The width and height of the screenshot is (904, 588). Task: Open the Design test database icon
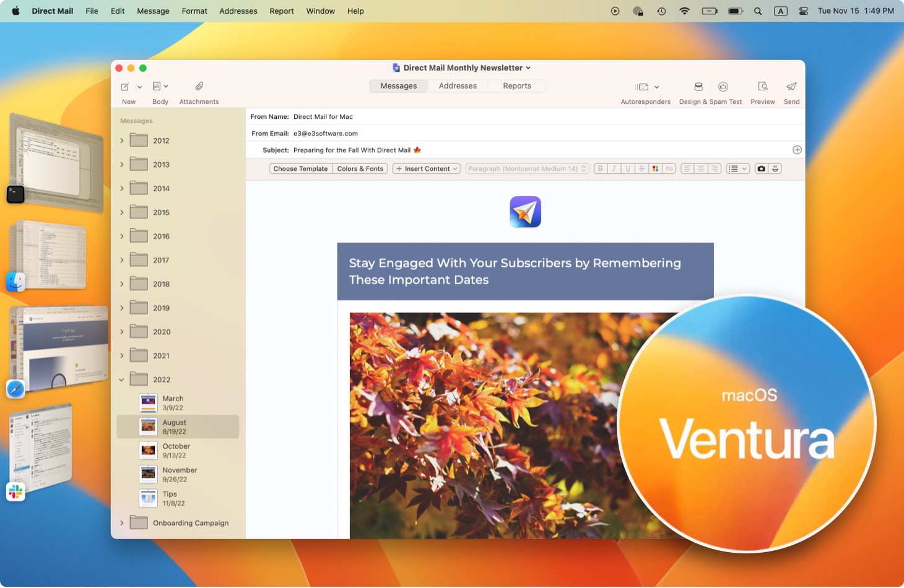698,87
